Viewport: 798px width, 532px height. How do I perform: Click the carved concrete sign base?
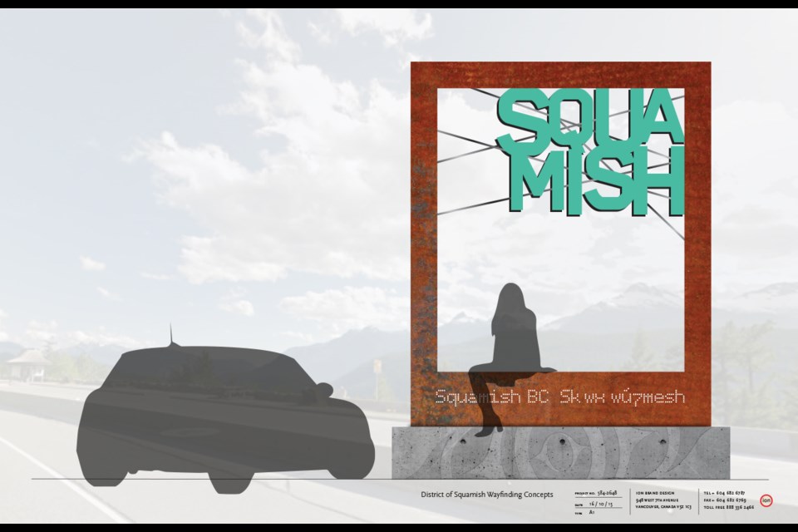click(x=560, y=452)
